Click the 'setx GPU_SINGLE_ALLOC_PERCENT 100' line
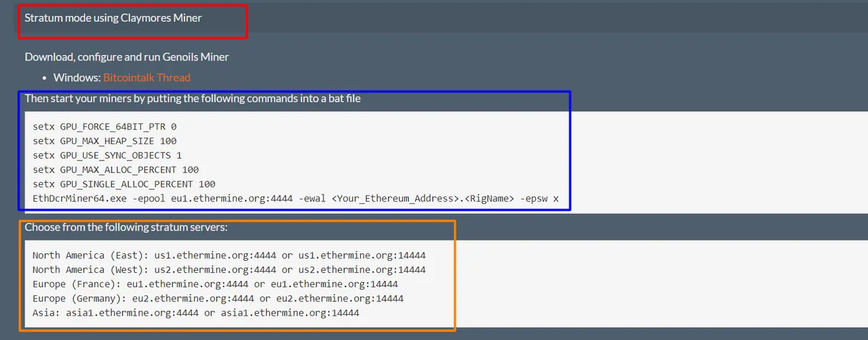Viewport: 868px width, 340px height. pyautogui.click(x=124, y=184)
